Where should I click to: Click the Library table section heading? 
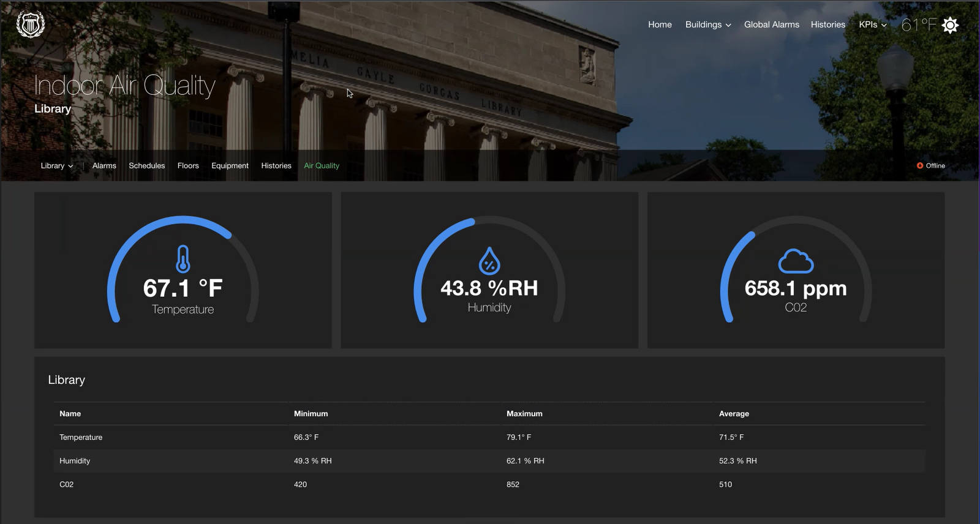click(67, 380)
